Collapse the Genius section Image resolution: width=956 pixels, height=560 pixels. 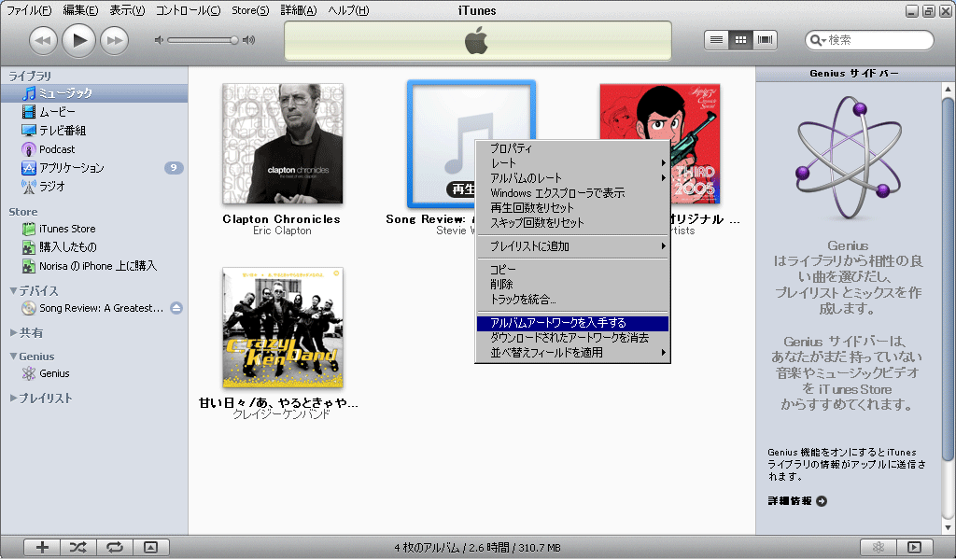tap(13, 357)
